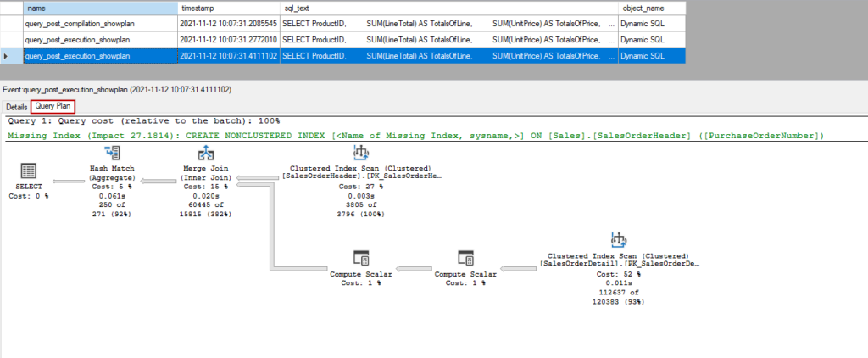The height and width of the screenshot is (358, 868).
Task: Switch to the Details tab
Action: [x=16, y=108]
